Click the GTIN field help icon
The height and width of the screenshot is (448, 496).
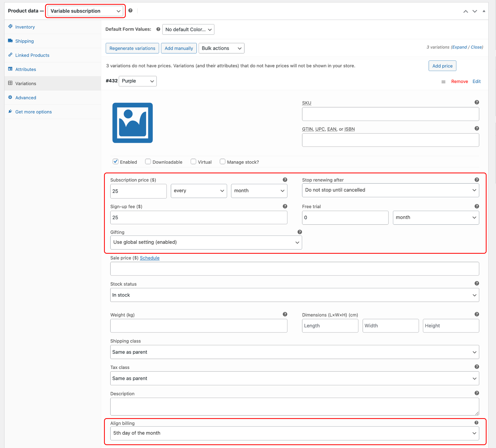point(477,128)
